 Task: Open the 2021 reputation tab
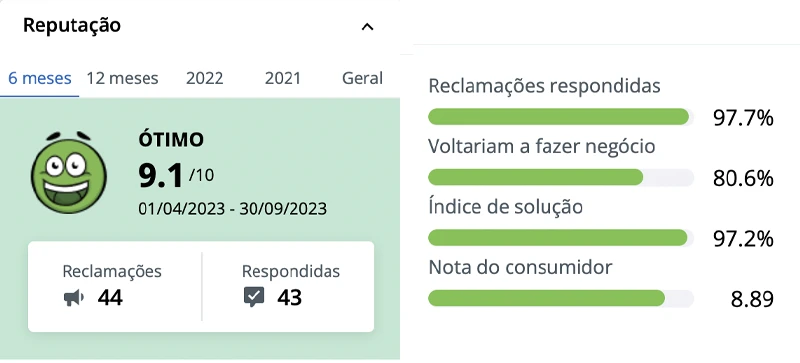[283, 79]
